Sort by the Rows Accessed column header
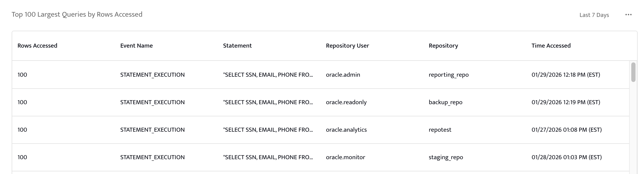The width and height of the screenshot is (644, 174). coord(37,46)
